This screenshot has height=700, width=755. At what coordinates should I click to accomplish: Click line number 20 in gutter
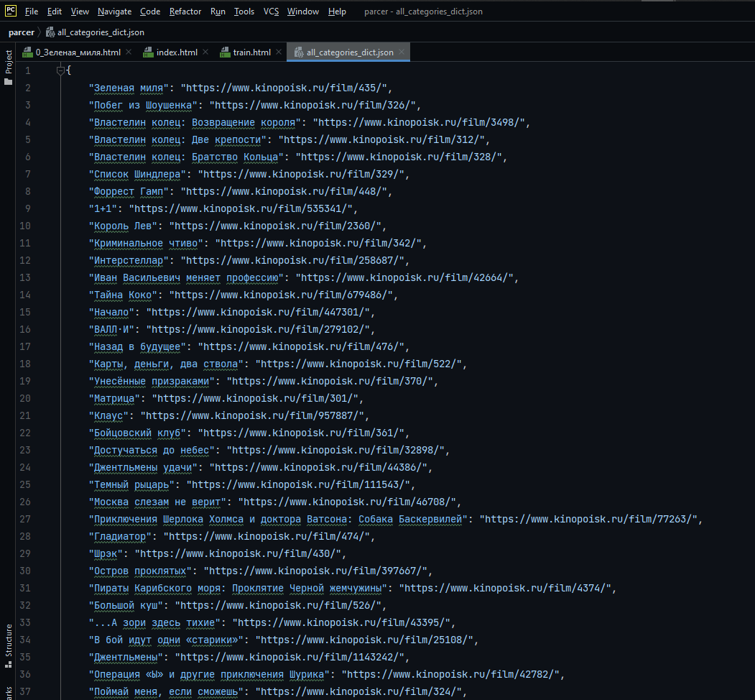pyautogui.click(x=25, y=398)
